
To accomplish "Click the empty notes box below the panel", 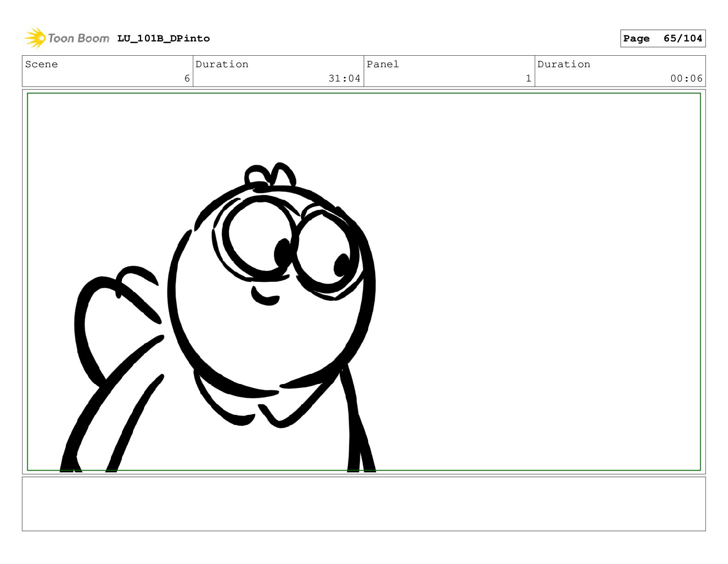I will [x=364, y=504].
